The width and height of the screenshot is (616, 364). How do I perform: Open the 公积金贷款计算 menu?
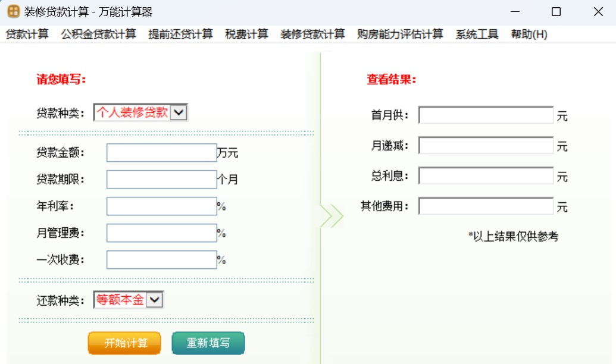click(98, 34)
